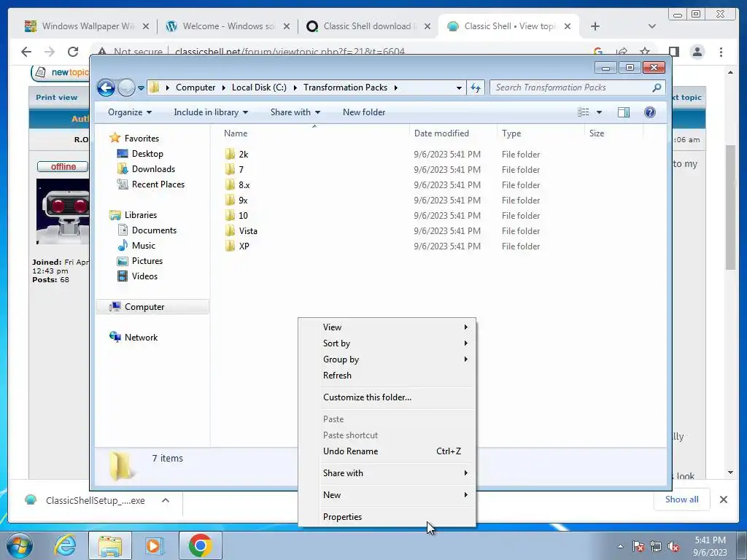The image size is (747, 560).
Task: Select the folder named 7
Action: point(241,169)
